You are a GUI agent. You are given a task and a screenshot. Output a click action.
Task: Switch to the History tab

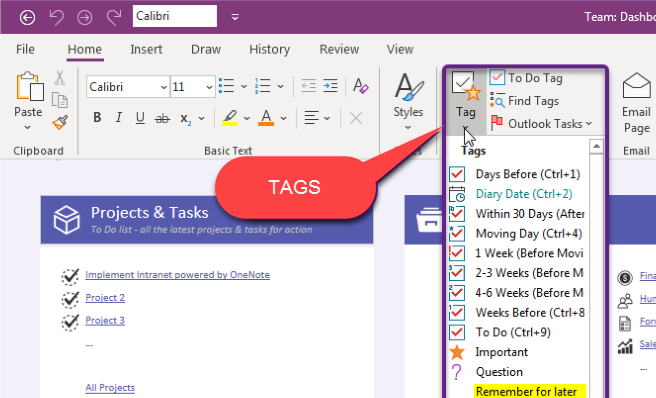pyautogui.click(x=269, y=49)
